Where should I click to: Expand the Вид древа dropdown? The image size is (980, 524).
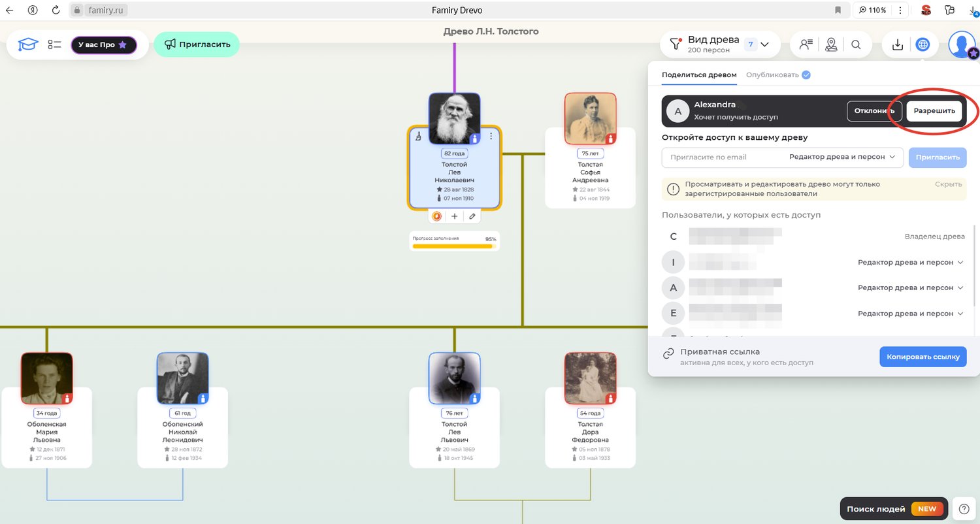[765, 44]
